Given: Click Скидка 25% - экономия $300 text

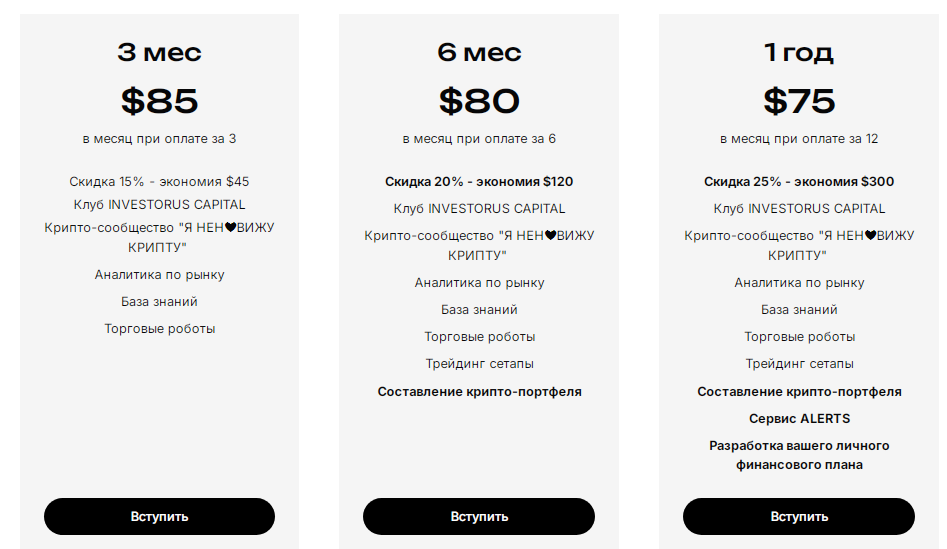Looking at the screenshot, I should click(799, 181).
